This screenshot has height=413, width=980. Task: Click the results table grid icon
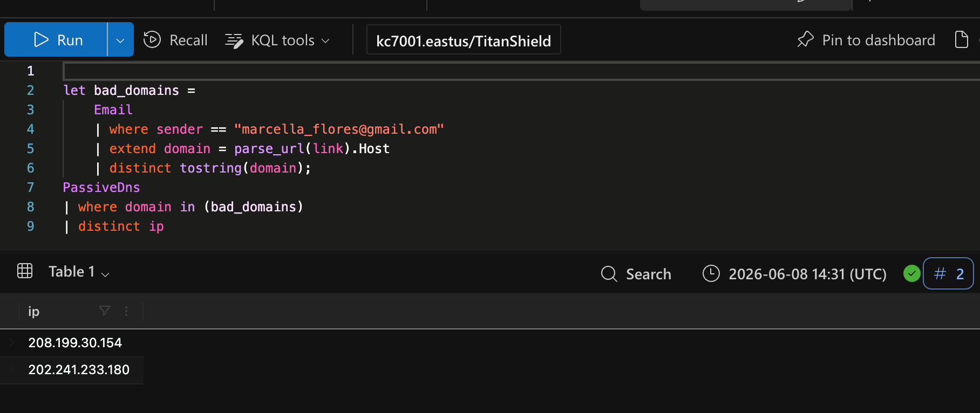coord(25,271)
